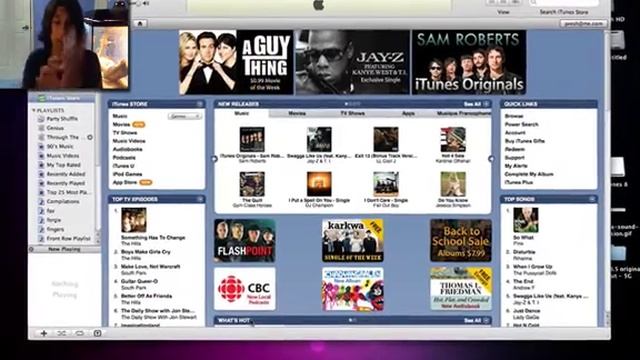The image size is (640, 360).
Task: Click See All arrow in New Releases
Action: pos(486,104)
